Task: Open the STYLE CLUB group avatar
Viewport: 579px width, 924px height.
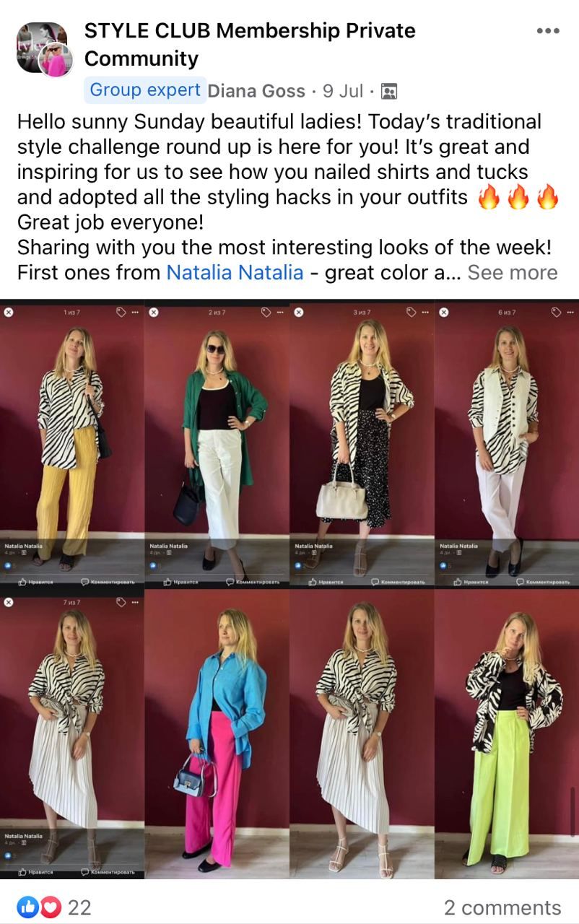Action: click(42, 47)
